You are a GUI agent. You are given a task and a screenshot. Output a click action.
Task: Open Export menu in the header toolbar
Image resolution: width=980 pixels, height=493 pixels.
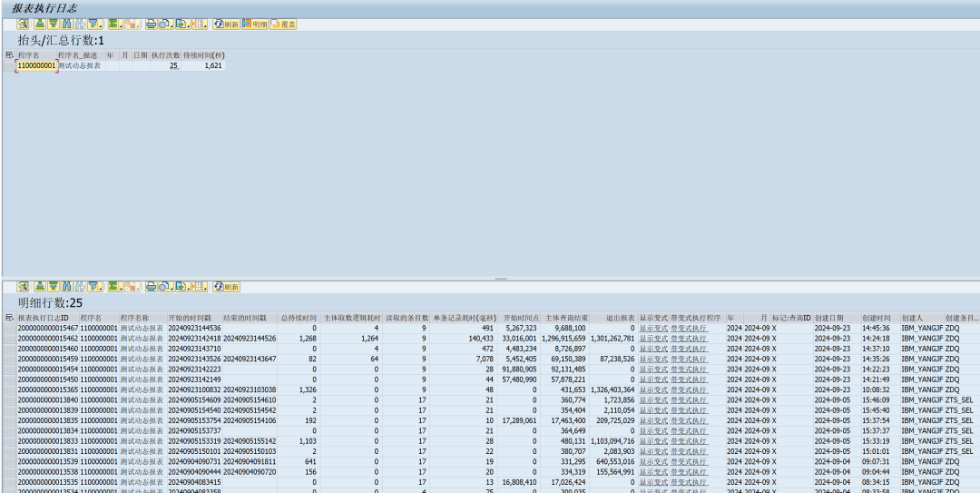[x=183, y=25]
